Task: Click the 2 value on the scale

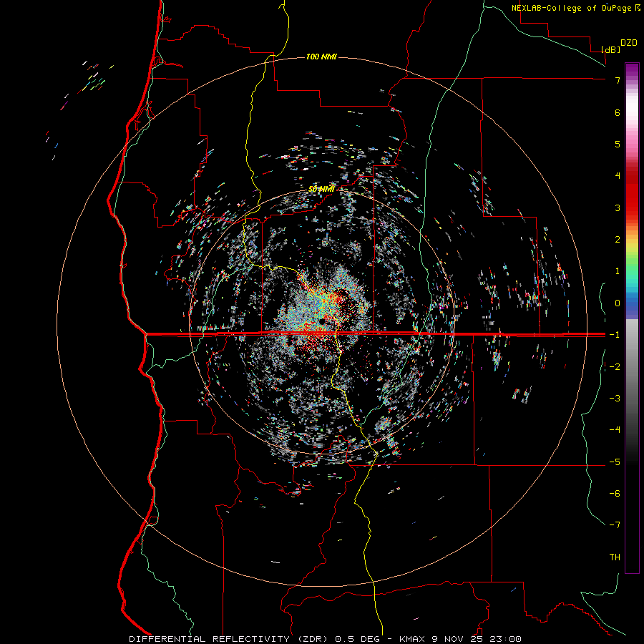Action: tap(618, 240)
